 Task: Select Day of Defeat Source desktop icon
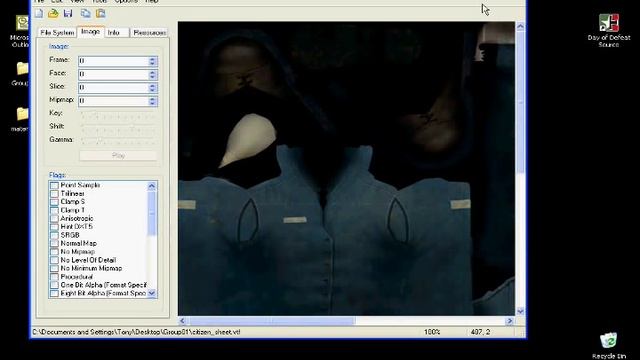[x=609, y=30]
